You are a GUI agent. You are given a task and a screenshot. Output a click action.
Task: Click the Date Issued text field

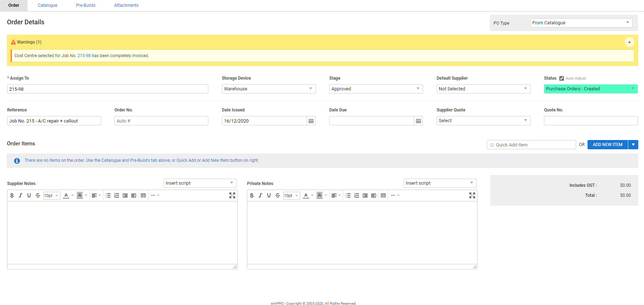pyautogui.click(x=264, y=121)
